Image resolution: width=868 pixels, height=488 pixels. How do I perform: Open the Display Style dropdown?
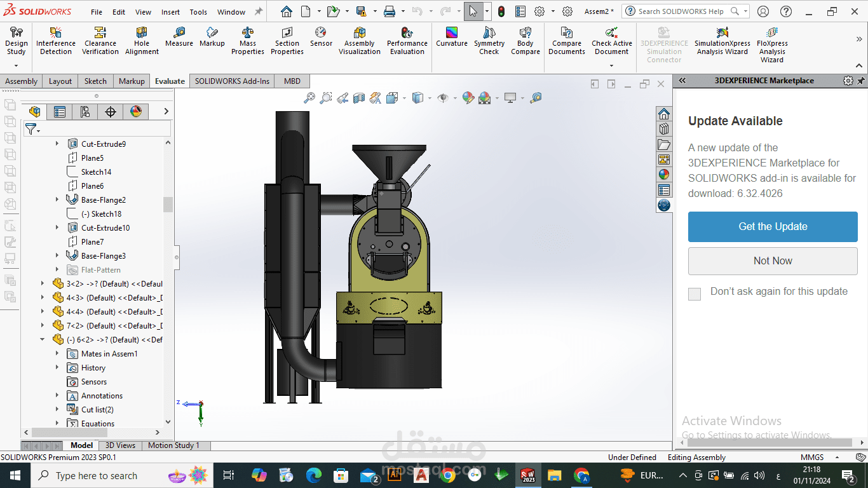[x=430, y=98]
